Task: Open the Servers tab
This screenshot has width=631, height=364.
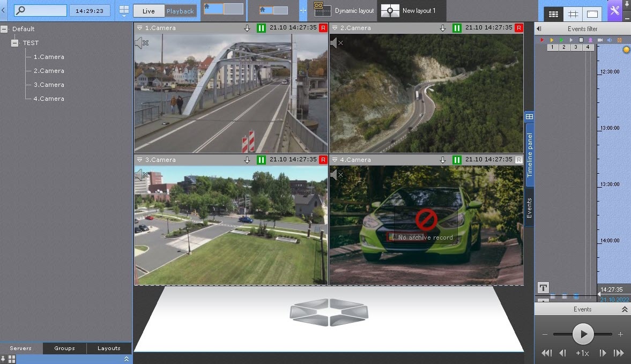Action: [20, 348]
